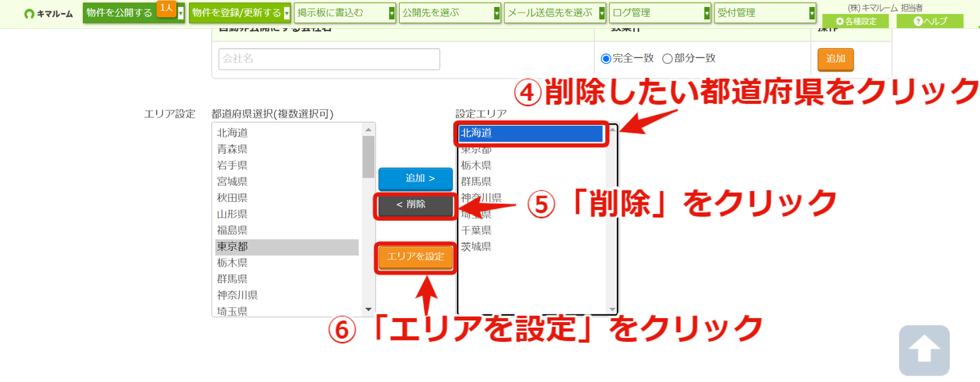Image resolution: width=980 pixels, height=382 pixels.
Task: Click the 会社名 input field
Action: pos(329,59)
